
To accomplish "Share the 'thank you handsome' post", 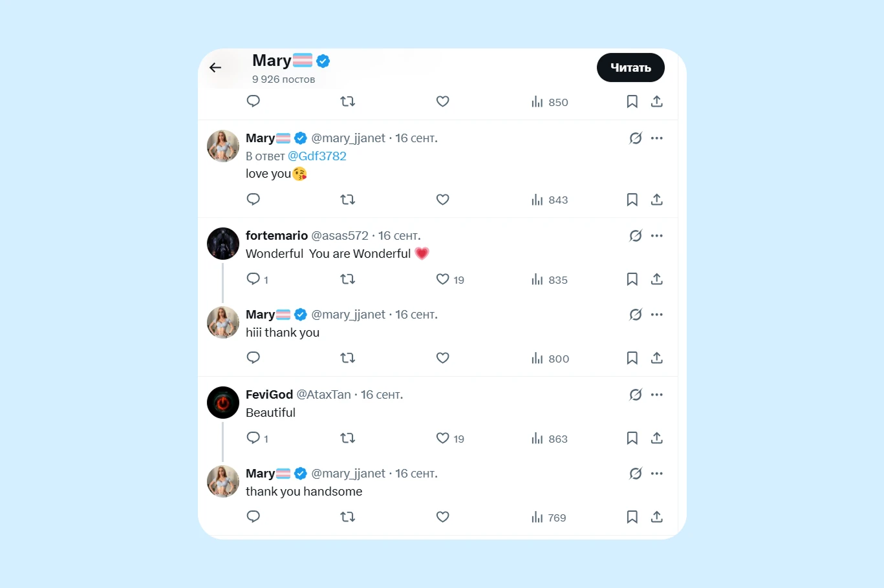I will (656, 517).
